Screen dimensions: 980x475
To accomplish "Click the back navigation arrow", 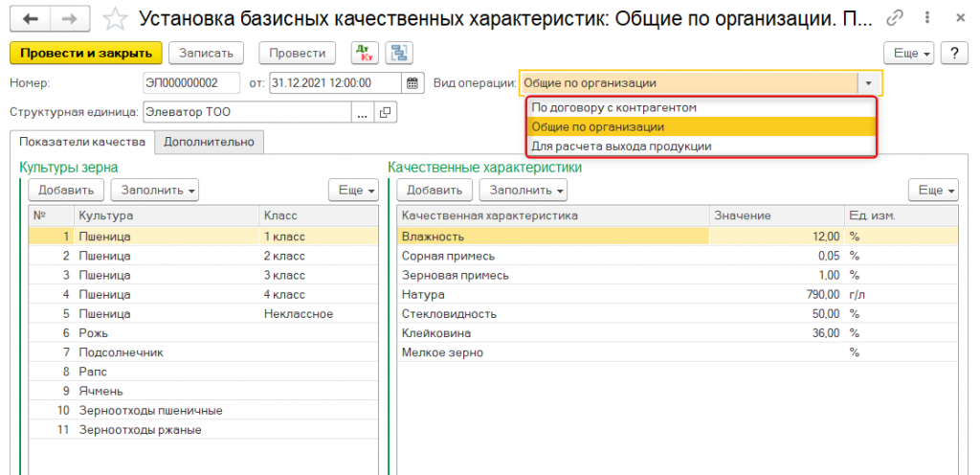I will pyautogui.click(x=30, y=18).
